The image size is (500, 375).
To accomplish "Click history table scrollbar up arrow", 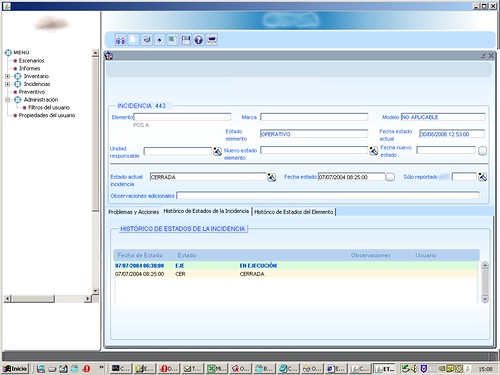I will pyautogui.click(x=485, y=266).
